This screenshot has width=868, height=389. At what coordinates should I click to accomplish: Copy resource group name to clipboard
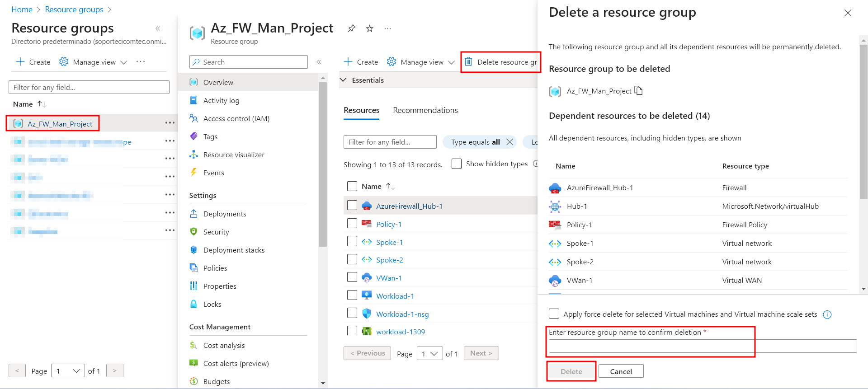coord(638,91)
